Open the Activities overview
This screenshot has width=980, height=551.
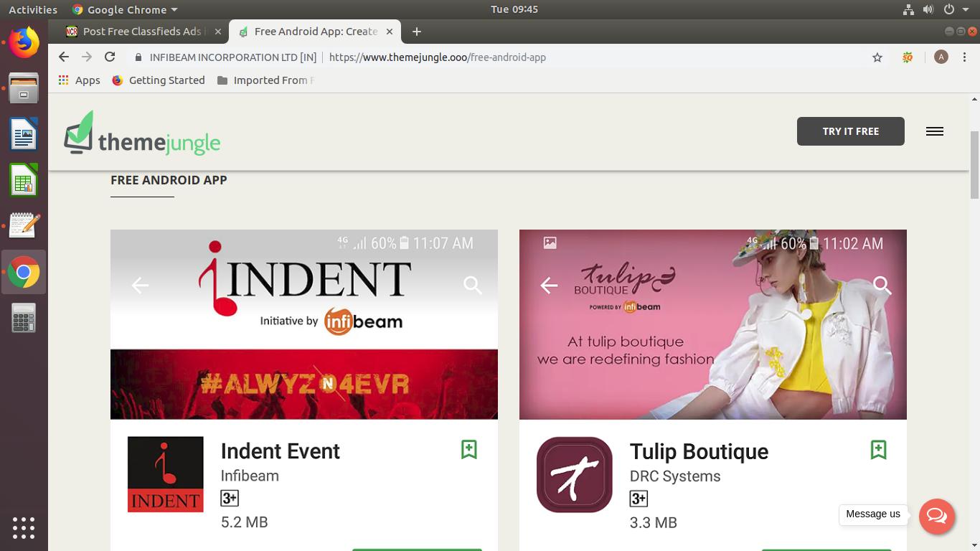click(x=32, y=9)
